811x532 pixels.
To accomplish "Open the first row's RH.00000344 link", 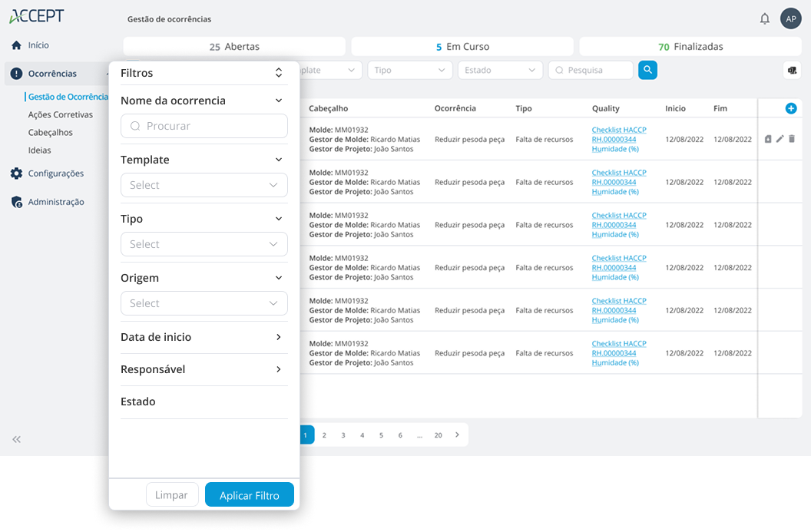I will pos(614,140).
